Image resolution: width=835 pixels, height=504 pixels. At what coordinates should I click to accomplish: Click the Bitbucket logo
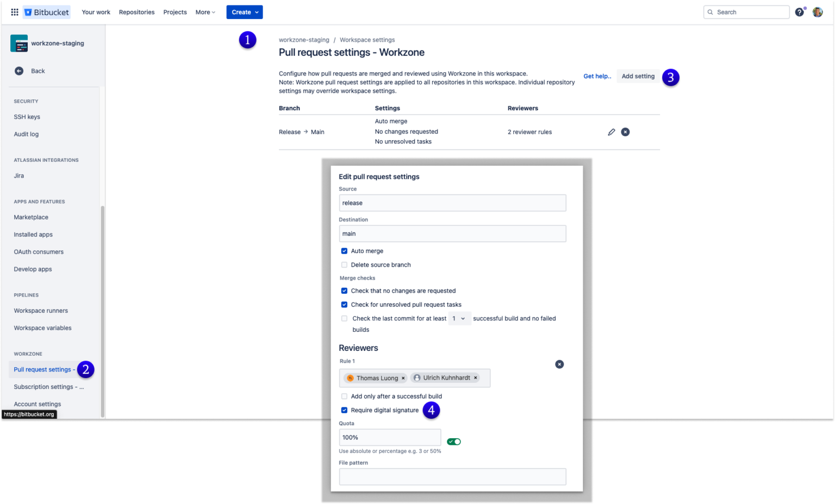point(47,12)
